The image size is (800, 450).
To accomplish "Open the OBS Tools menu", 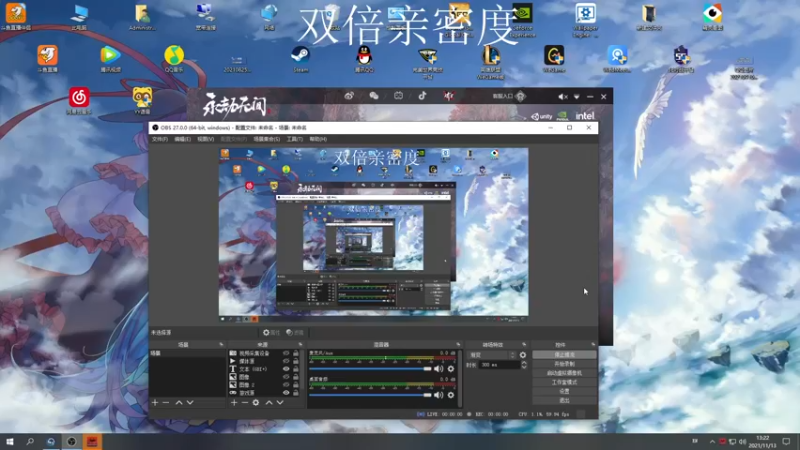I will pos(294,139).
